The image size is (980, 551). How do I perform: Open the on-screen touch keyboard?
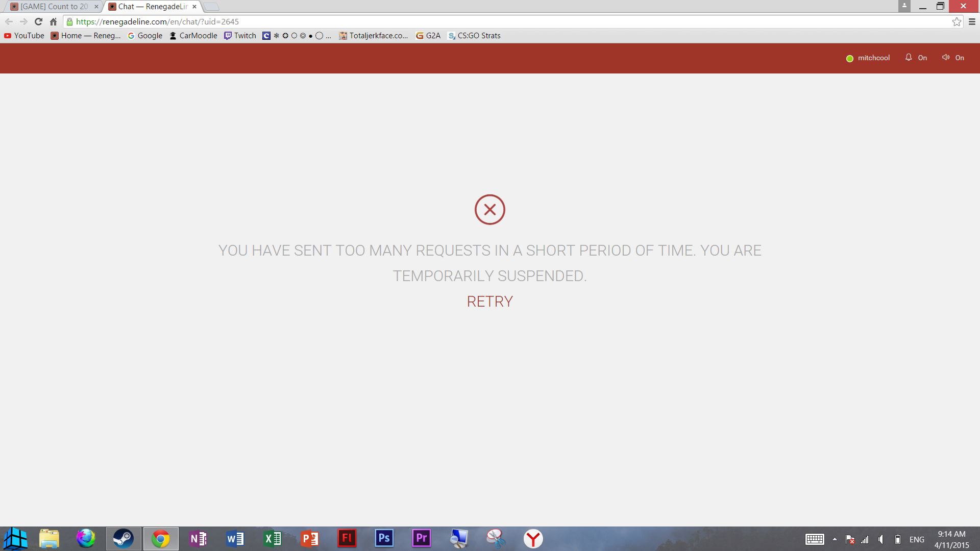[815, 539]
